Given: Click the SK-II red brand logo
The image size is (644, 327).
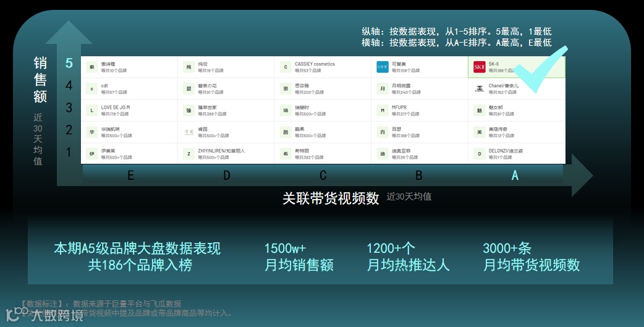Looking at the screenshot, I should 480,67.
